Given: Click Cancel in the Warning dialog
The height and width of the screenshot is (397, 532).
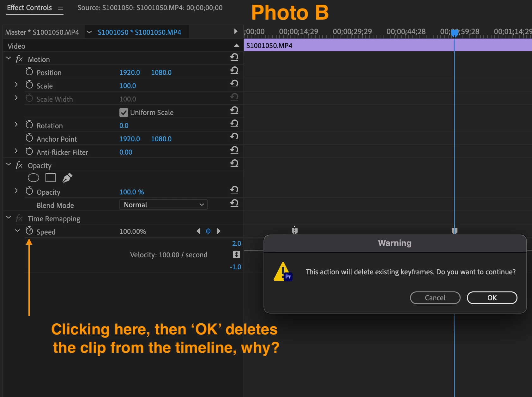Looking at the screenshot, I should 435,298.
